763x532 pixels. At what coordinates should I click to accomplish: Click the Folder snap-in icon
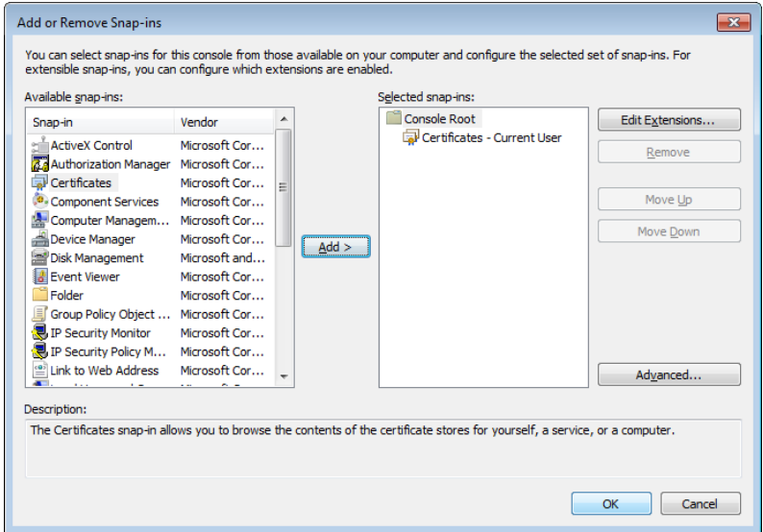[40, 295]
